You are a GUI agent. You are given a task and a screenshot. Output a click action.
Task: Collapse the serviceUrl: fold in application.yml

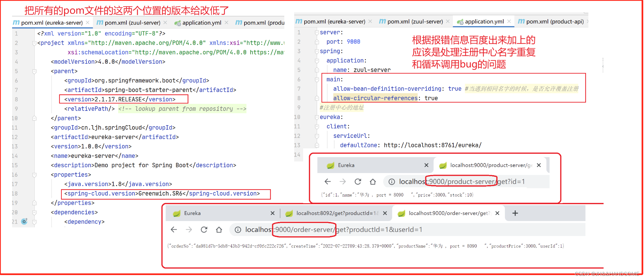(317, 136)
